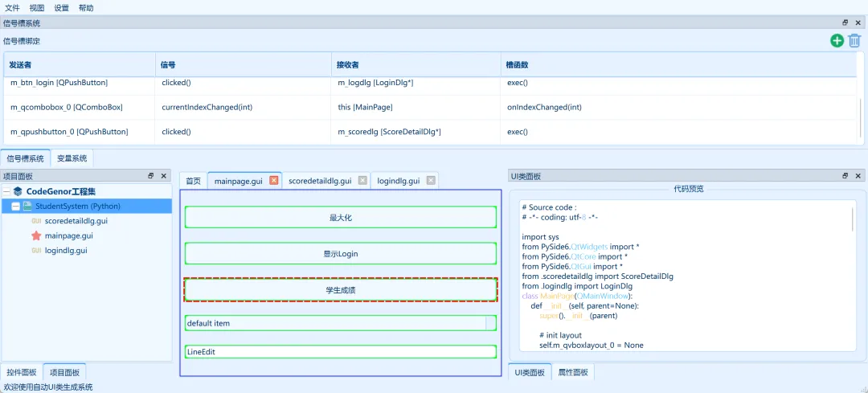Viewport: 868px width, 393px height.
Task: Click the 信号 column header
Action: pos(243,65)
